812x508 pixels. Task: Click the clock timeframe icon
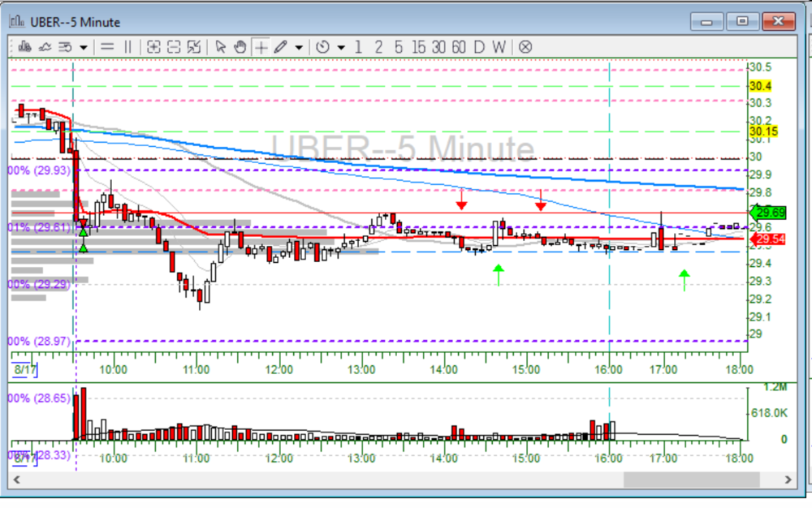click(322, 46)
